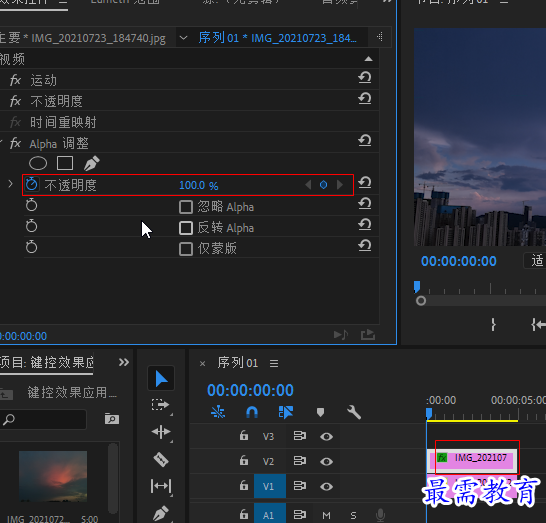Click the program monitor timecode 00:00:00:00
This screenshot has width=546, height=523.
pos(459,261)
